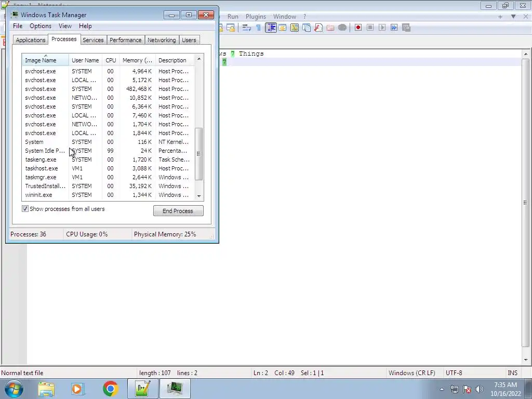The image size is (532, 399).
Task: Click the grayed Monitoring (tail -f) icon
Action: click(342, 28)
